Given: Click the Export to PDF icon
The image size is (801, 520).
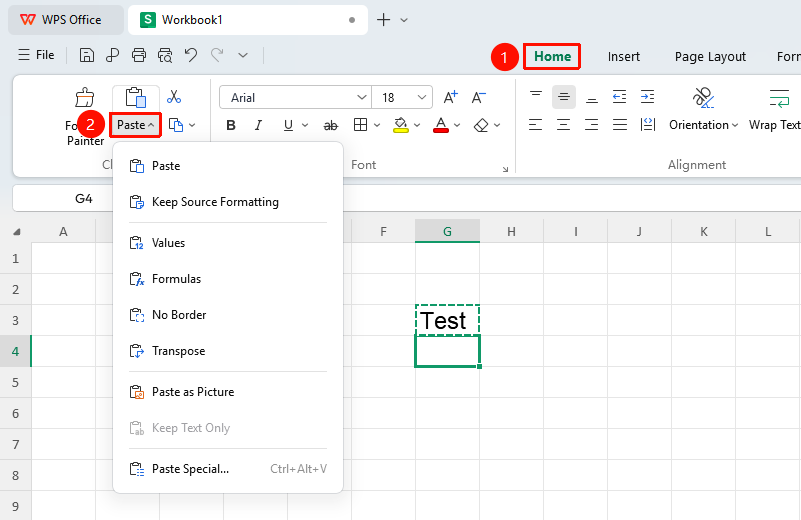Looking at the screenshot, I should pyautogui.click(x=112, y=55).
